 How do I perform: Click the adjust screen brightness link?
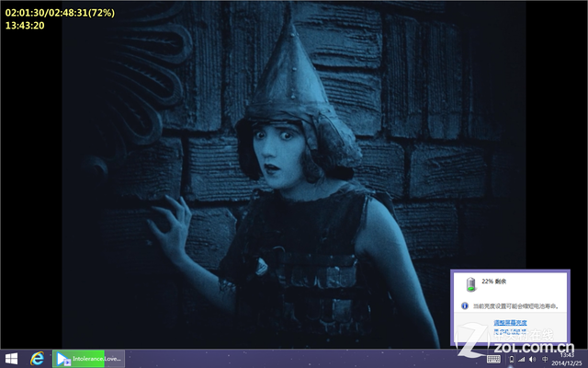click(x=510, y=323)
